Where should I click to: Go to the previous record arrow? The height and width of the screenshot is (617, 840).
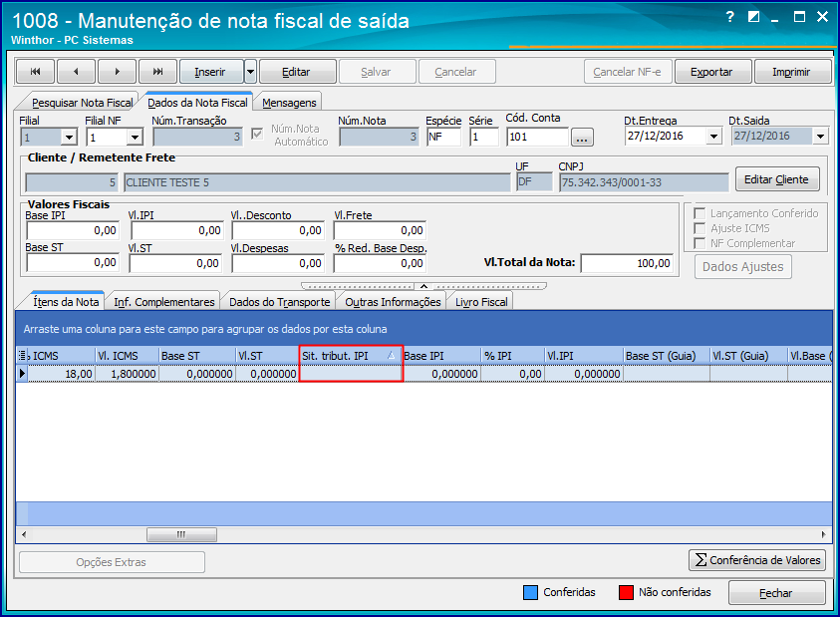click(76, 72)
